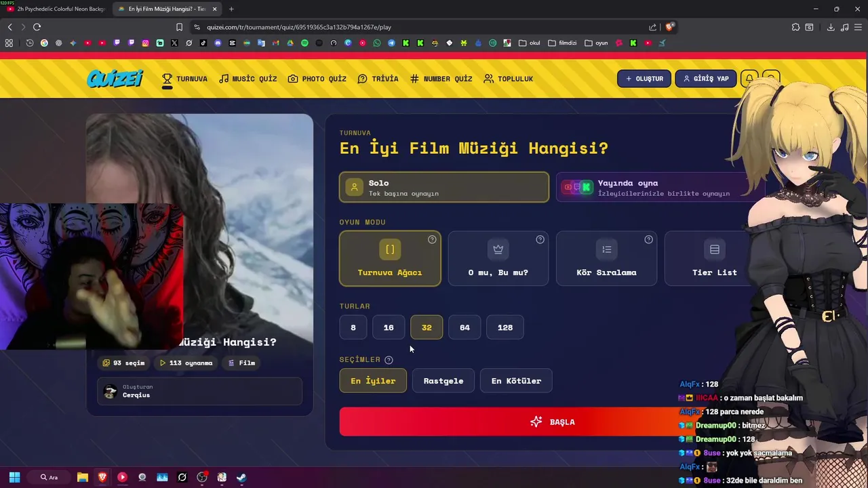
Task: Click the Film category tag
Action: (241, 363)
